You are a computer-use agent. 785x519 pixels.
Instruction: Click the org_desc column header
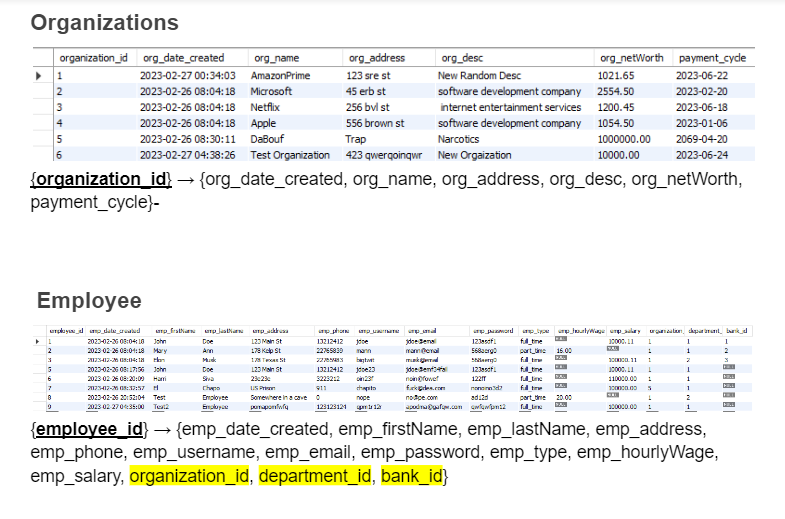(x=462, y=58)
